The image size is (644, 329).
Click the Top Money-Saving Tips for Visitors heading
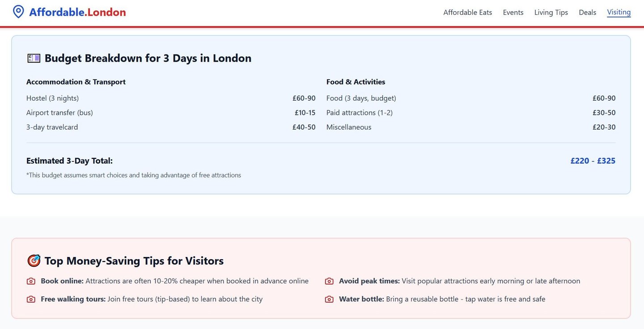click(134, 261)
